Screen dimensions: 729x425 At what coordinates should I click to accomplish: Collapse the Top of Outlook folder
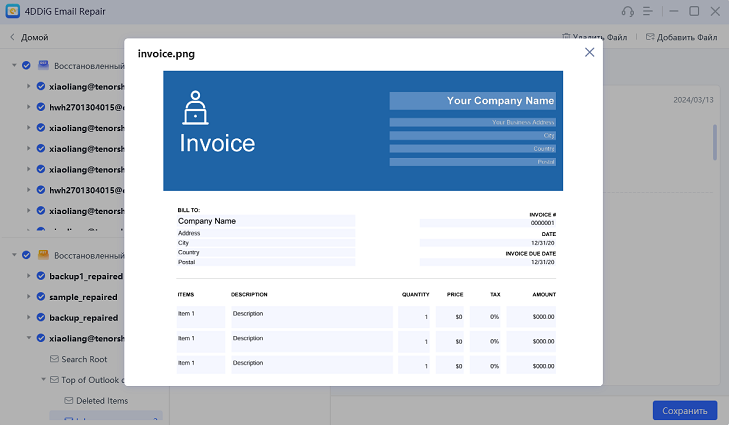(44, 380)
